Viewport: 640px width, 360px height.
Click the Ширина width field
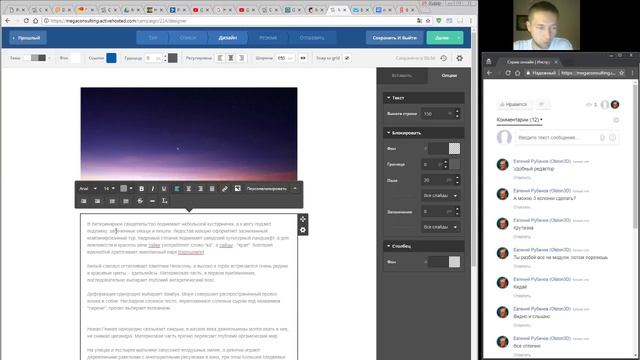point(285,58)
